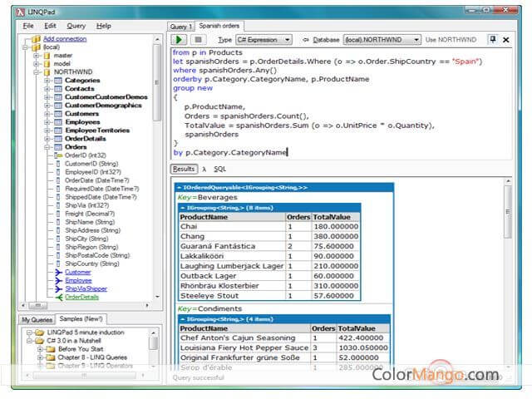Select the CustomerDemographics table in tree

(x=103, y=106)
